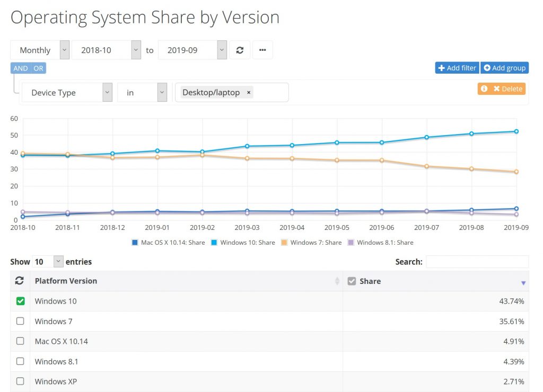Image resolution: width=543 pixels, height=392 pixels.
Task: Remove the Desktop/laptop filter tag
Action: coord(249,93)
